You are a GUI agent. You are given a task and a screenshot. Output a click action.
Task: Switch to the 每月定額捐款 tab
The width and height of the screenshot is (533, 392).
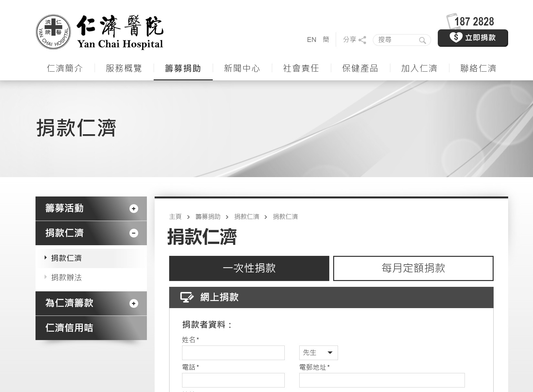(413, 268)
